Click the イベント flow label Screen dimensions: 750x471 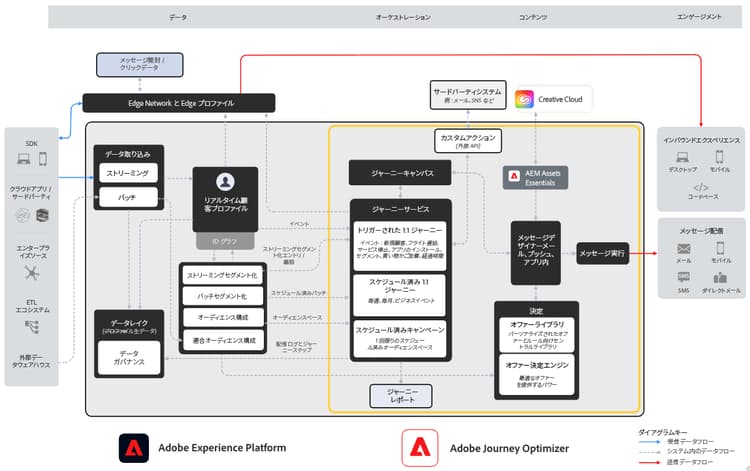[299, 224]
